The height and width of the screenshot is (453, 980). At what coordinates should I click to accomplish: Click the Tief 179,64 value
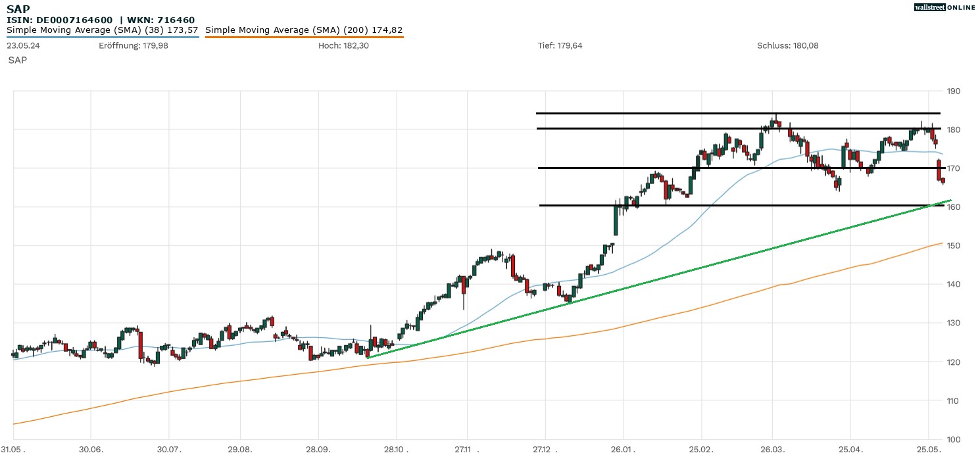point(560,45)
